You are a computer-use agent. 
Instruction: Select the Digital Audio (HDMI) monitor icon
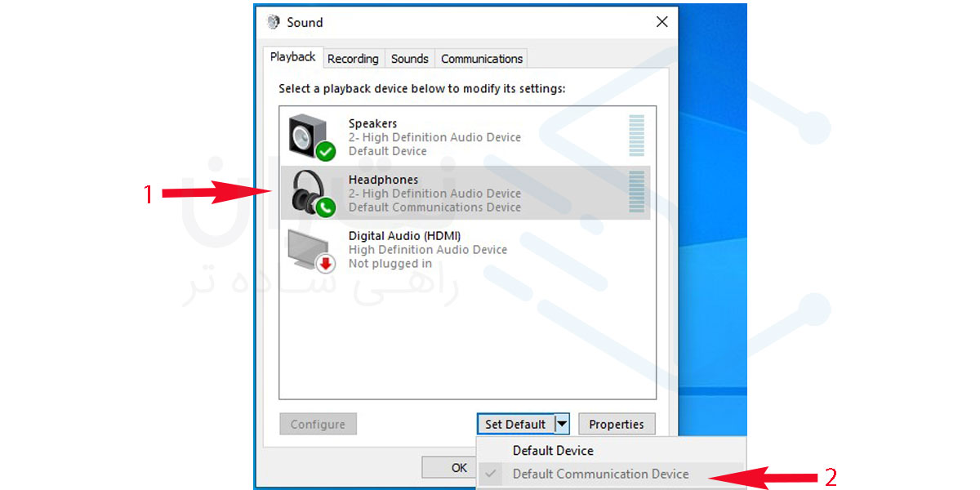(x=309, y=247)
